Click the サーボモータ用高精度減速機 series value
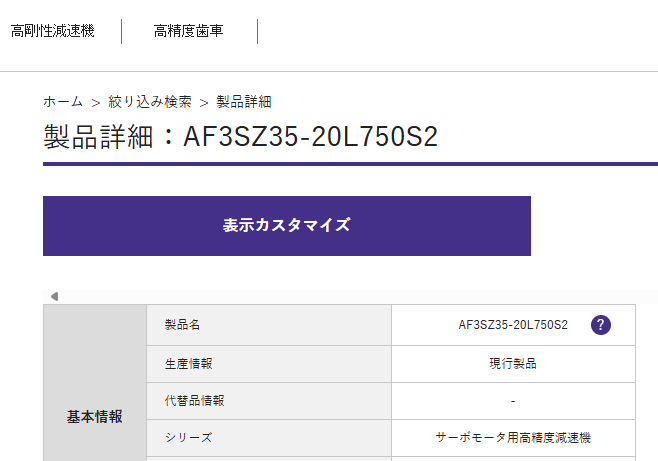This screenshot has height=461, width=658. point(513,438)
